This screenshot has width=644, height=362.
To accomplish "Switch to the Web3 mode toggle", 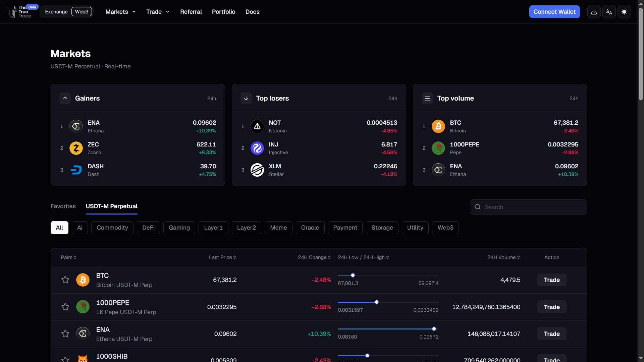I will tap(82, 12).
